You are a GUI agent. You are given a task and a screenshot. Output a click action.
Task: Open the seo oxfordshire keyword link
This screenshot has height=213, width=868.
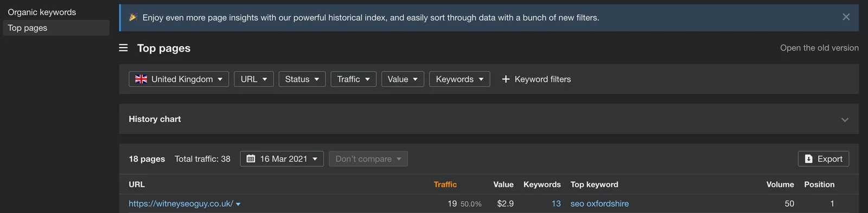599,204
